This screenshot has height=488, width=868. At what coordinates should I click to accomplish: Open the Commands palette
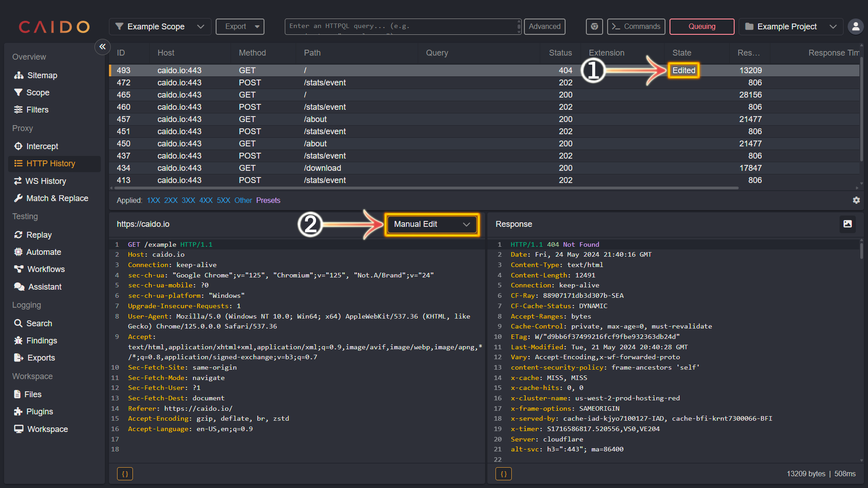636,27
